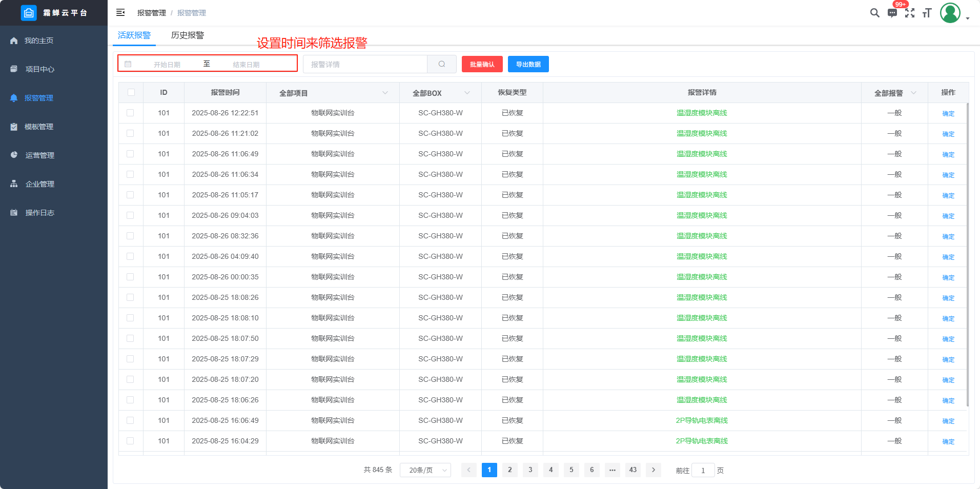The height and width of the screenshot is (489, 980).
Task: Open the 20条/页 page size dropdown
Action: 425,470
